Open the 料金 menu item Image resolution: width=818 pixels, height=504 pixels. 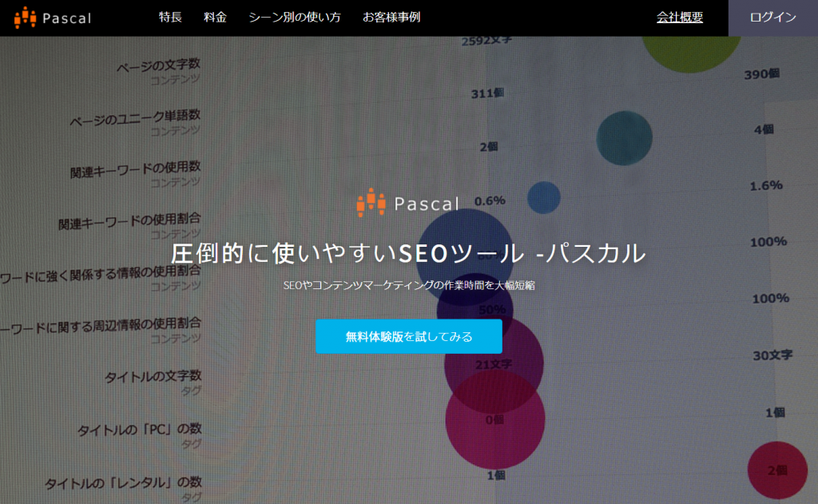[x=215, y=18]
